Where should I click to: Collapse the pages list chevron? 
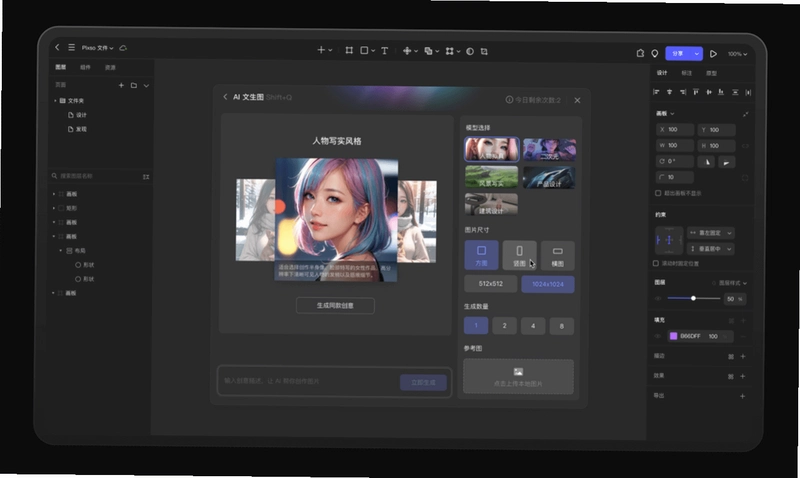pyautogui.click(x=146, y=85)
